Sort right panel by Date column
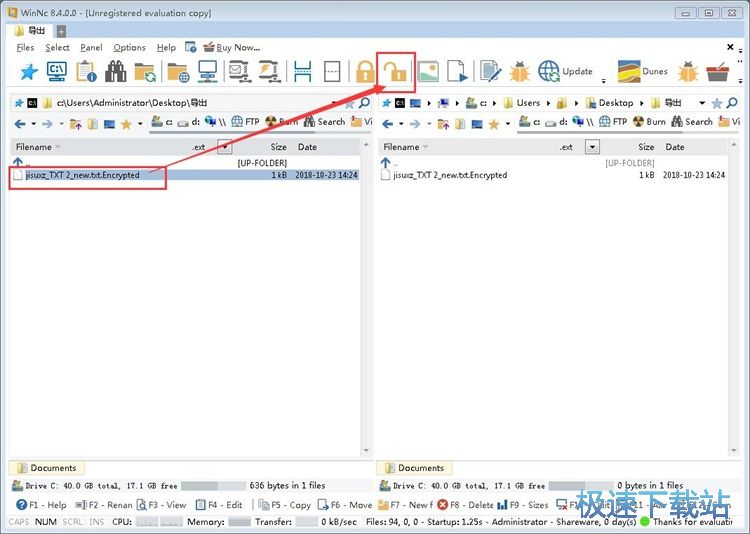Image resolution: width=750 pixels, height=534 pixels. [674, 147]
